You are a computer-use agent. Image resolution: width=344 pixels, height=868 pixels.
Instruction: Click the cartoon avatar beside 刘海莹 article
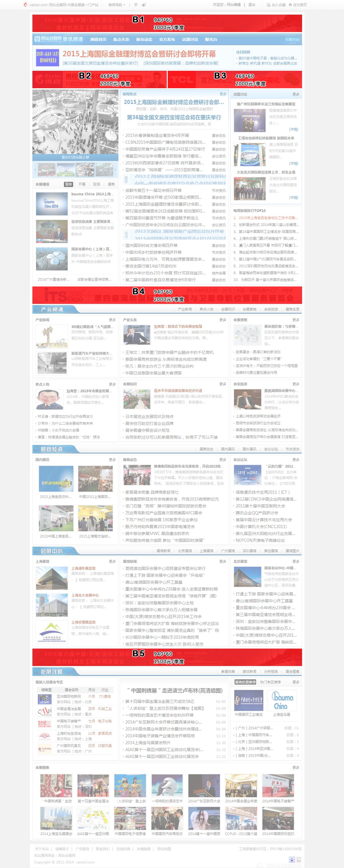point(50,400)
